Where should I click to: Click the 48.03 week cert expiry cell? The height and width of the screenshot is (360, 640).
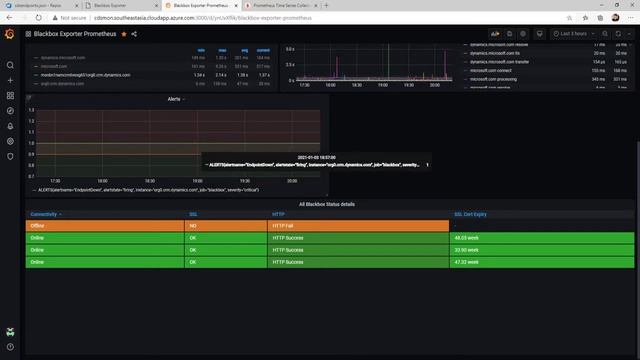[542, 238]
